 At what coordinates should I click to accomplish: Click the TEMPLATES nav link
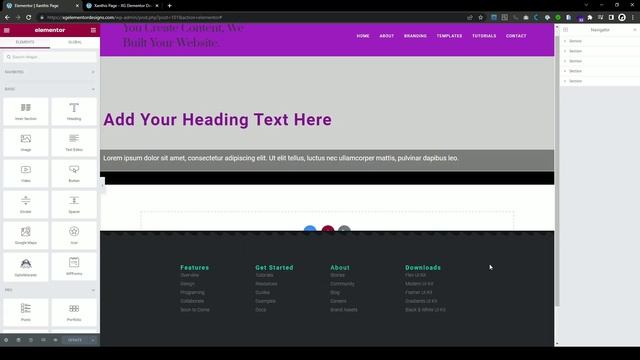(449, 36)
